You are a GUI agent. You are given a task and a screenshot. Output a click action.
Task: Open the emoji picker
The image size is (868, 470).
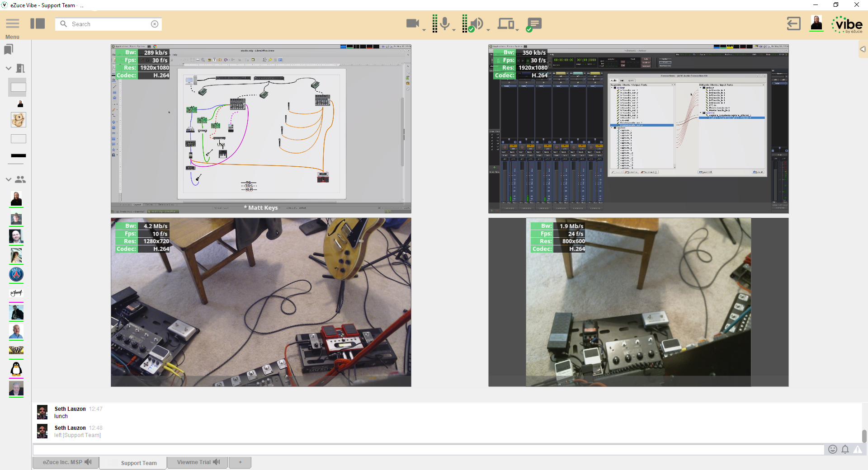(833, 449)
